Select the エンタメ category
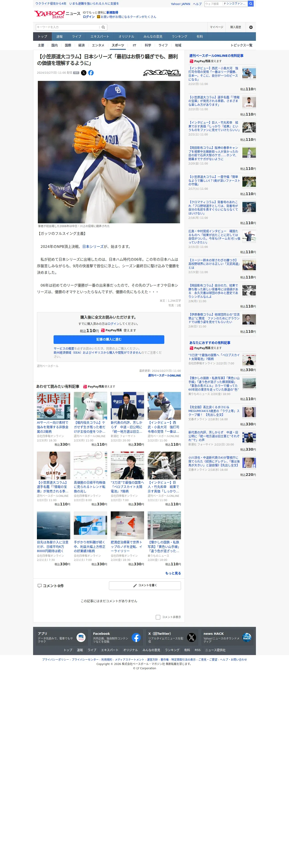289x868 pixels. point(98,46)
